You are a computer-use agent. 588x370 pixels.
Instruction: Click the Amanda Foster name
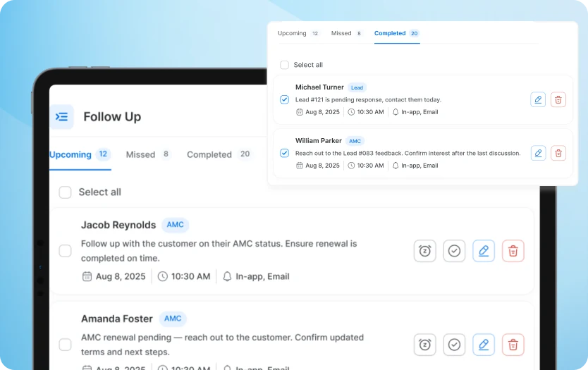point(117,319)
